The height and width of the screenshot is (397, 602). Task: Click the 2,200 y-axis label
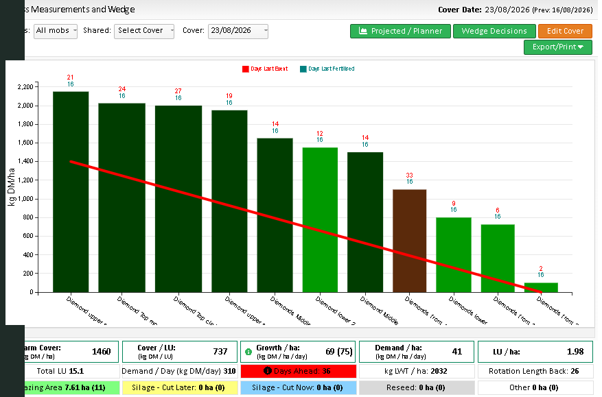[25, 87]
